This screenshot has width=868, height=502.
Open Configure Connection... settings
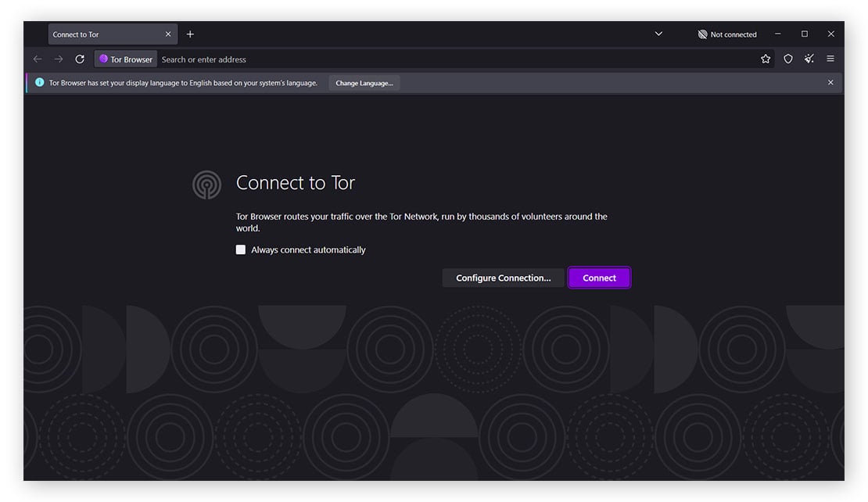(503, 278)
